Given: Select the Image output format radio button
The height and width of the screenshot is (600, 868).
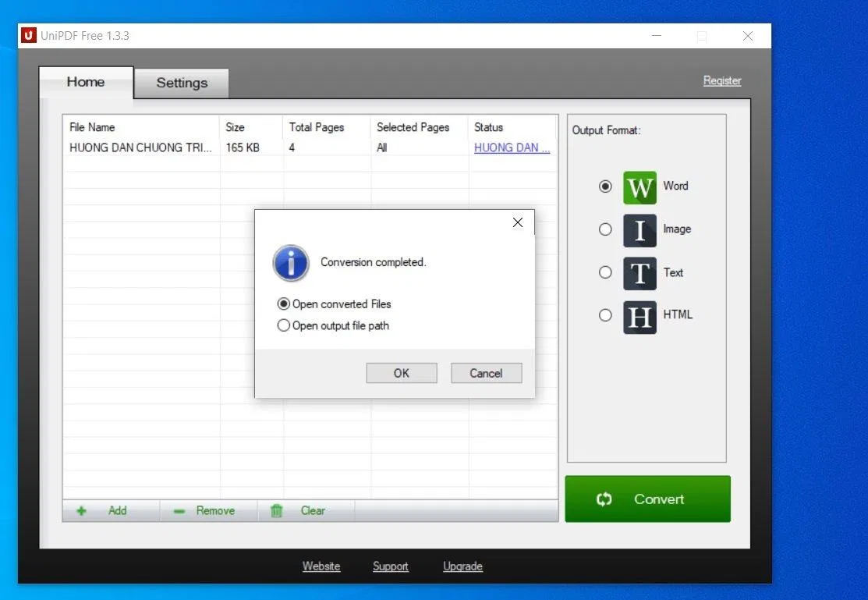Looking at the screenshot, I should 605,229.
